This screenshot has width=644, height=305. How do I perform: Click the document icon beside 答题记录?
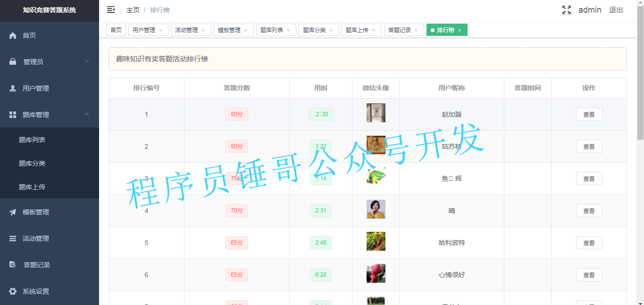13,265
